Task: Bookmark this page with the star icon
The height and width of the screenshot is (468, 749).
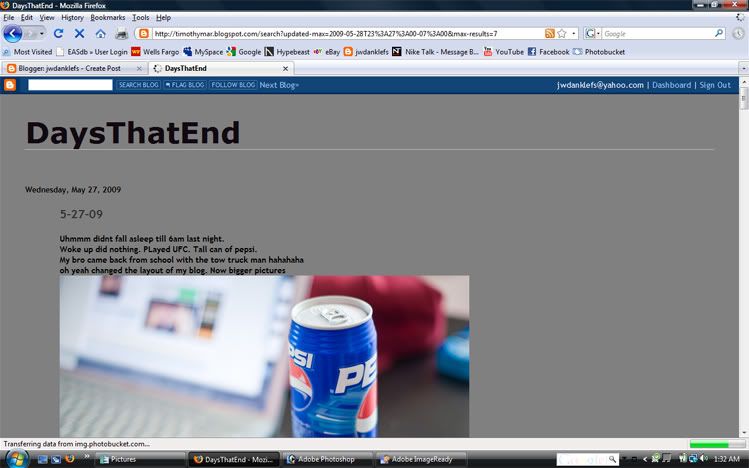Action: 562,33
